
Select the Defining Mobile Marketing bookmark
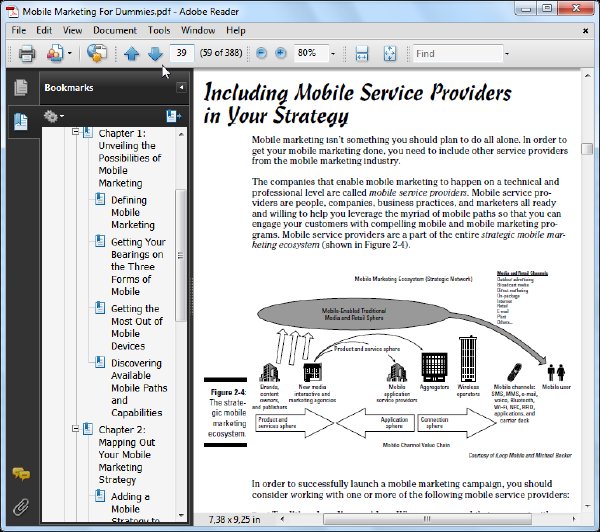coord(133,212)
